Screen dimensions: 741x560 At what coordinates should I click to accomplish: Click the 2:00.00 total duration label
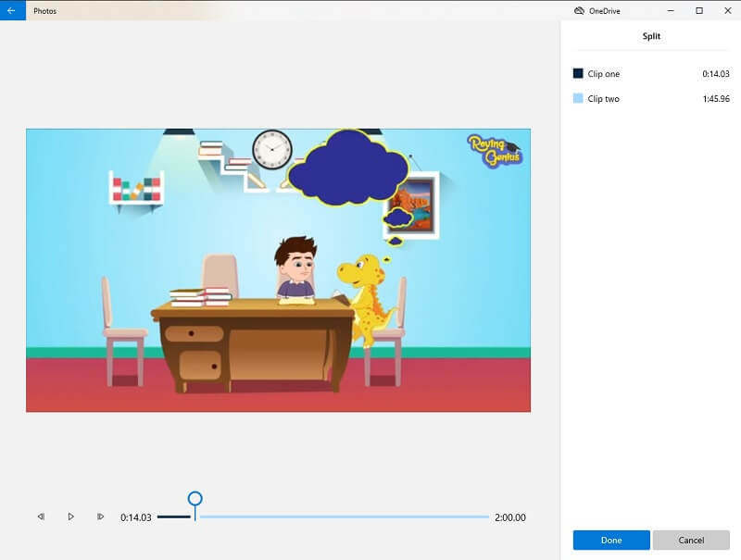pos(510,516)
